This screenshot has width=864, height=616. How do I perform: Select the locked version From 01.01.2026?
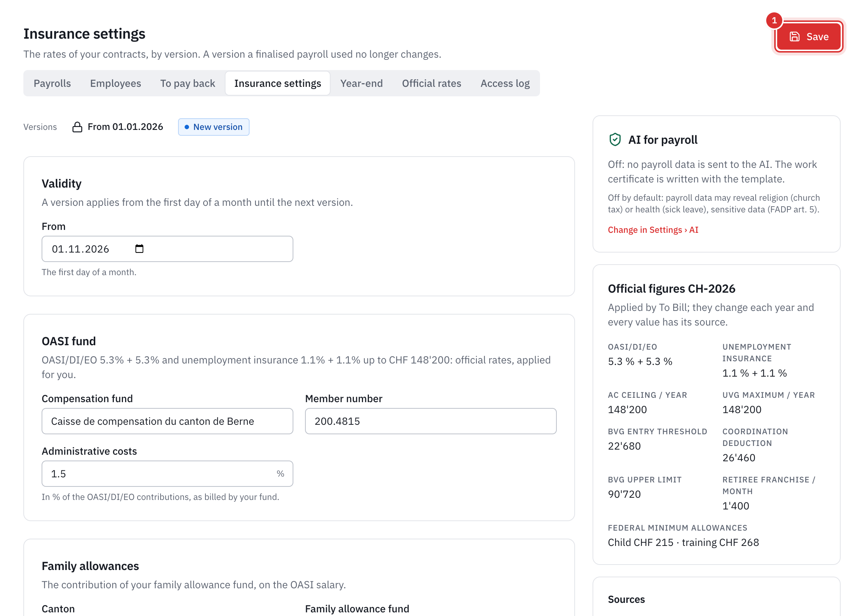click(117, 127)
